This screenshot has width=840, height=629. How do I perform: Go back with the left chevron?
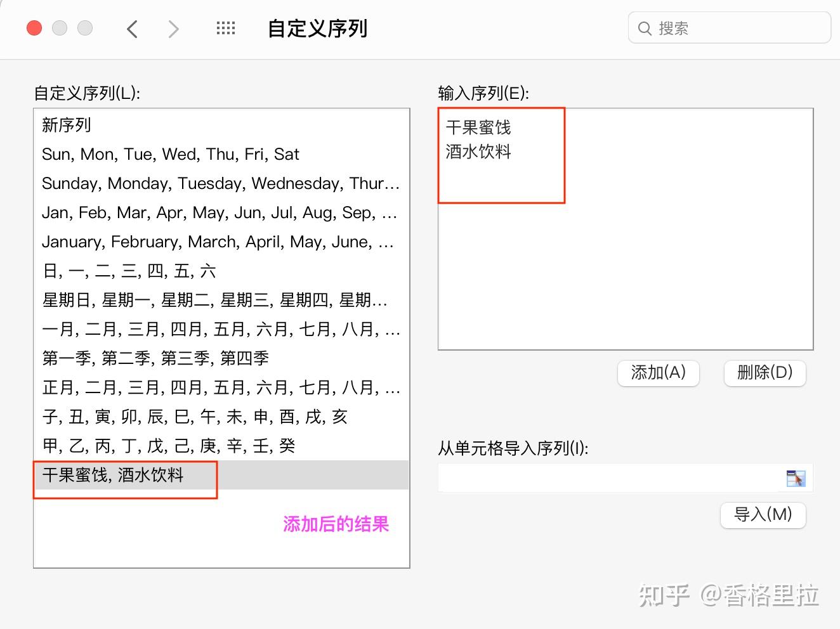coord(132,29)
